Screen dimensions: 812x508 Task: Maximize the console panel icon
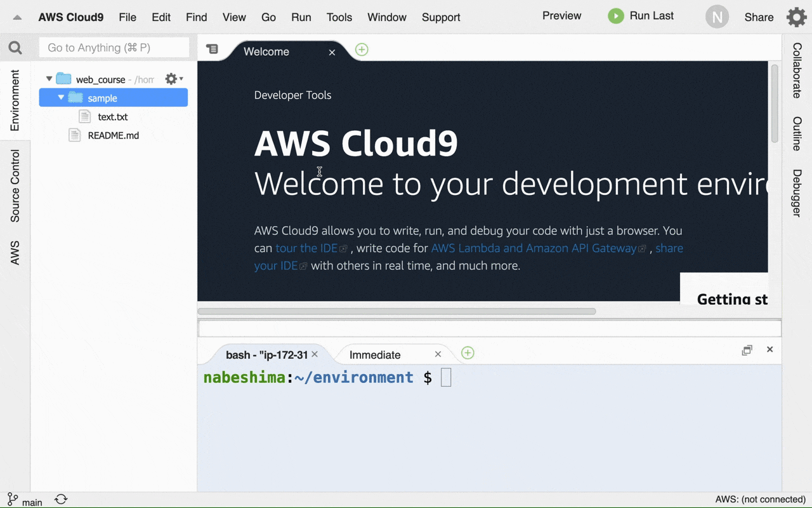pos(747,350)
